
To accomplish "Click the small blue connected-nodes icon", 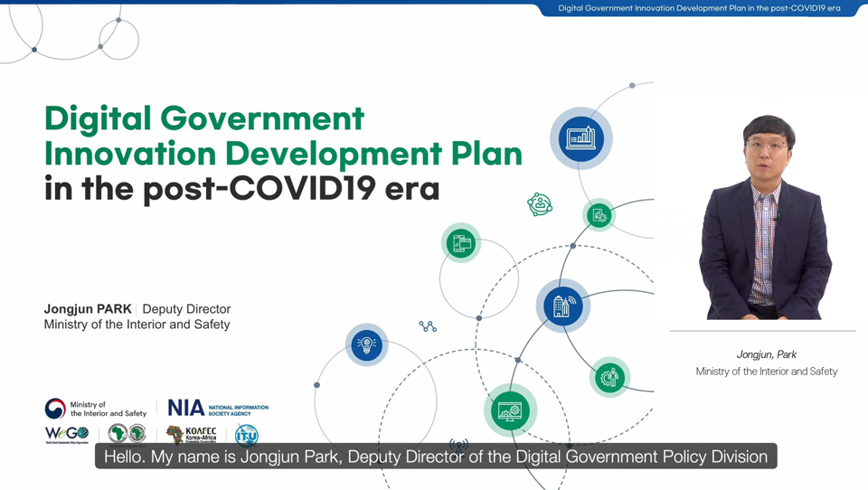I will 428,326.
